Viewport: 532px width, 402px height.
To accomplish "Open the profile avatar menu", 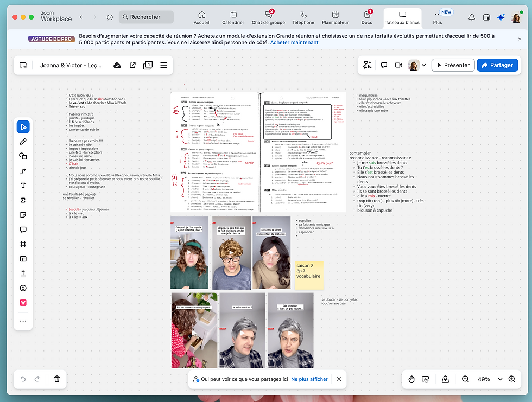I will pos(516,17).
